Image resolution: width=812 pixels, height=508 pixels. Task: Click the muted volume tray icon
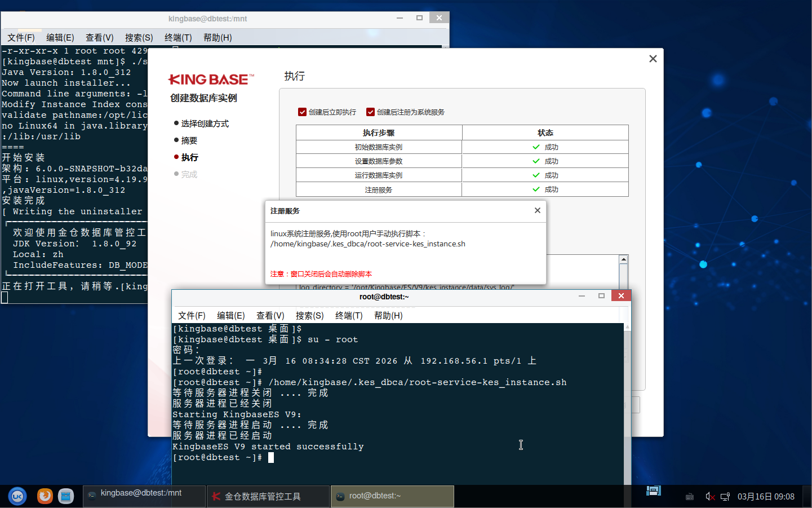(710, 497)
